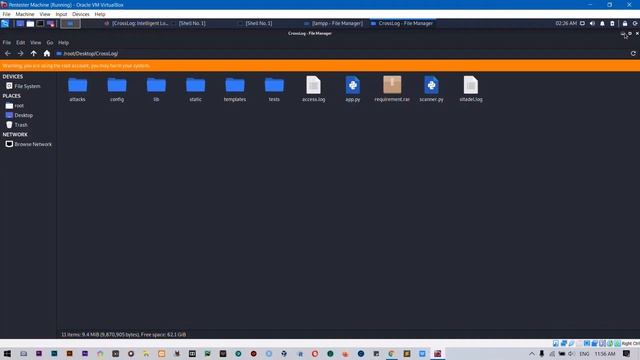Screen dimensions: 640x360
Task: Open the lib folder
Action: [156, 89]
